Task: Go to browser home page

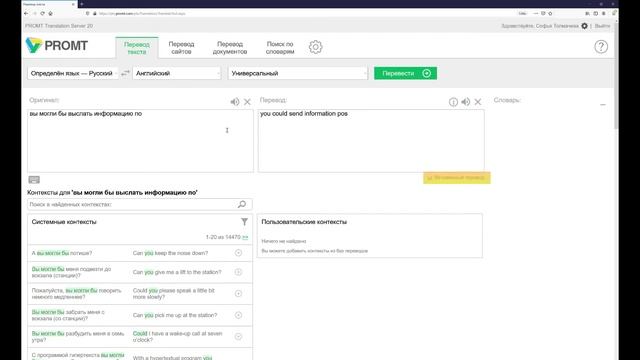Action: 51,13
